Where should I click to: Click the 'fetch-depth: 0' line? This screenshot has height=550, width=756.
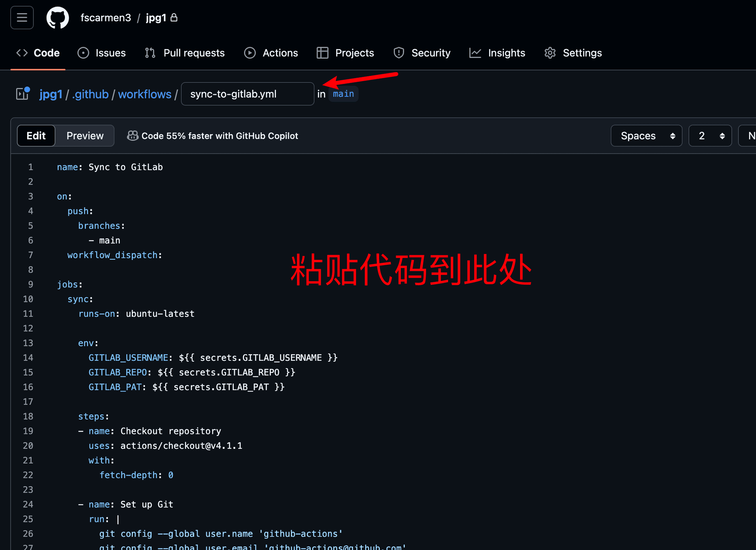click(136, 475)
